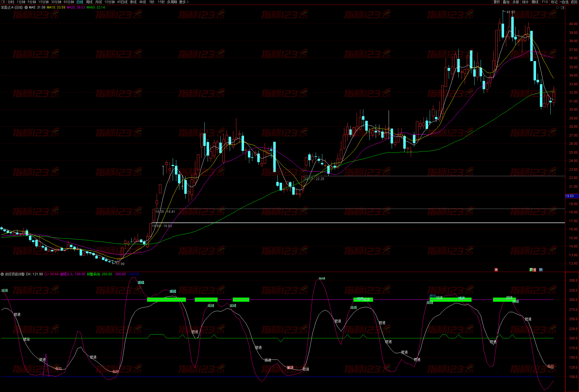Add stock via +自选 button
579x392 pixels.
[564, 2]
